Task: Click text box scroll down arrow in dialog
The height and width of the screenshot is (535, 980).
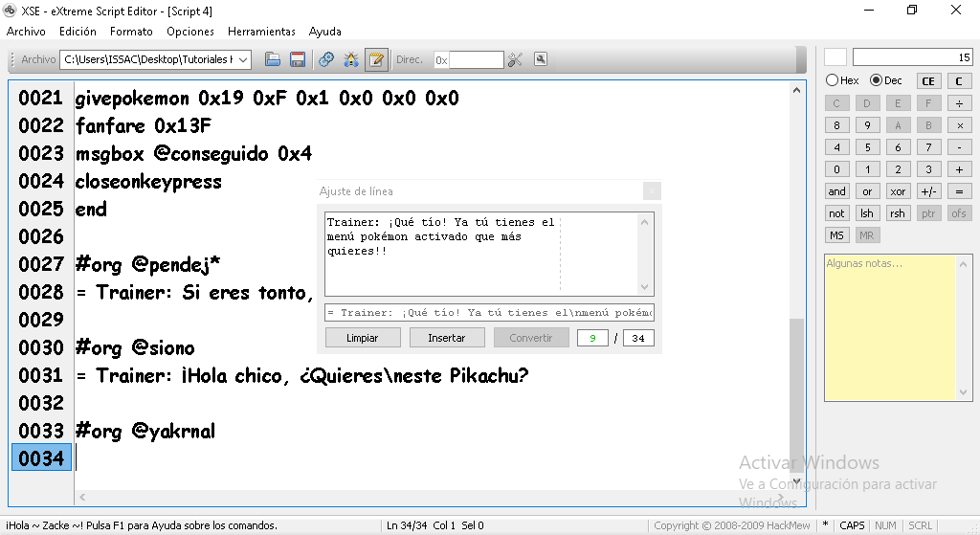Action: coord(645,287)
